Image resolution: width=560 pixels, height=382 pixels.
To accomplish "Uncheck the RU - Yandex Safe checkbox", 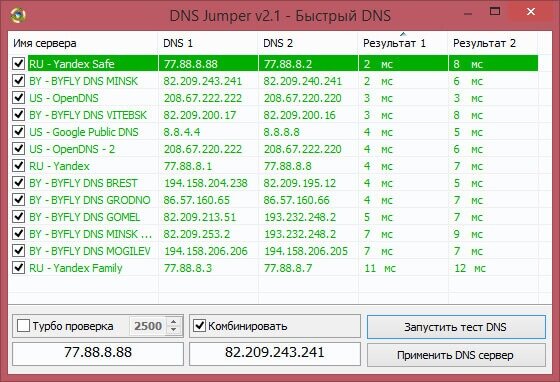I will click(x=19, y=64).
